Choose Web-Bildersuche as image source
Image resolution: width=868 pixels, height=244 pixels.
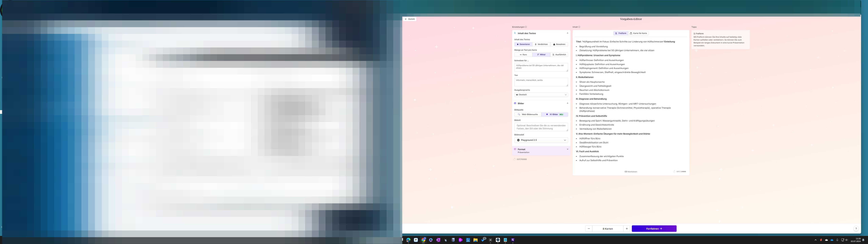[528, 115]
